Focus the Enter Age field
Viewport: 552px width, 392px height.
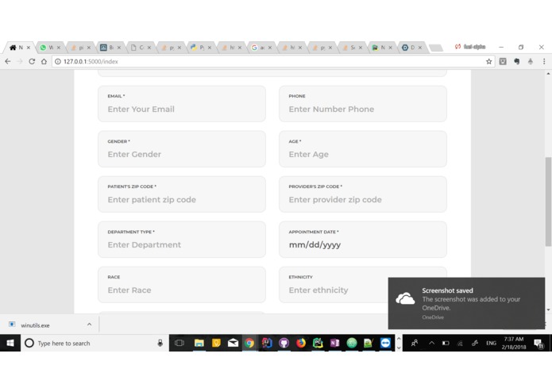(363, 149)
